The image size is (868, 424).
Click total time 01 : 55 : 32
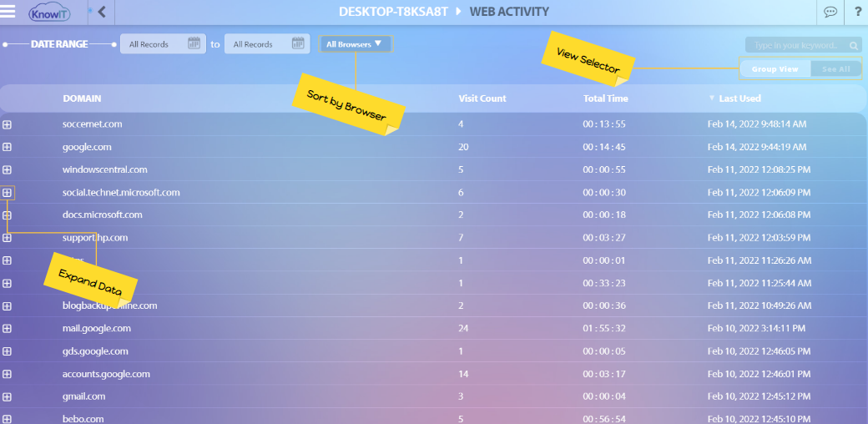604,328
